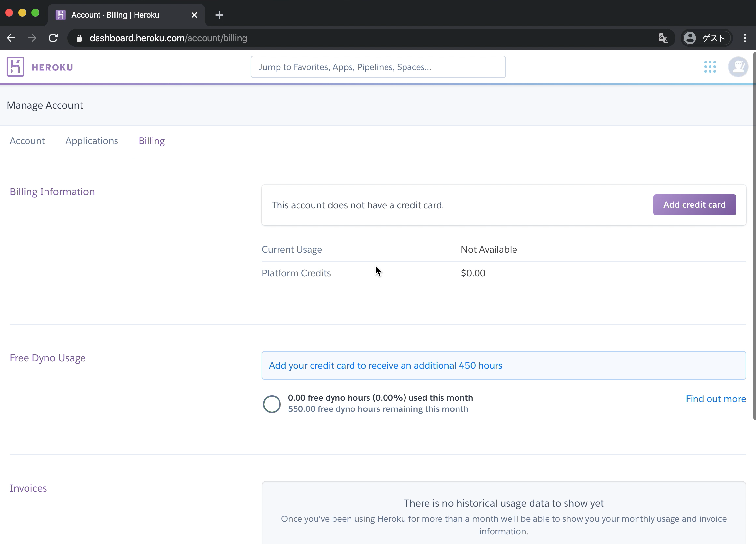The height and width of the screenshot is (544, 756).
Task: Switch to the Applications tab
Action: point(92,141)
